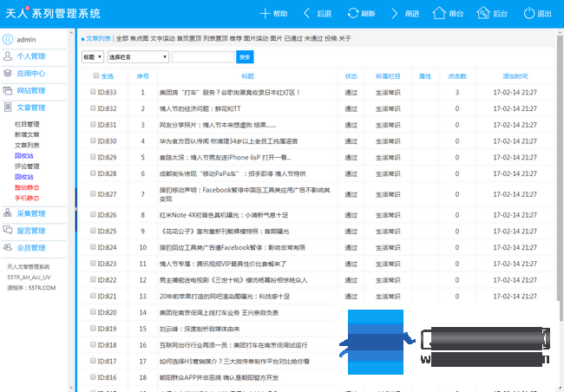
Task: Log out using the 退出 power icon
Action: click(x=529, y=13)
